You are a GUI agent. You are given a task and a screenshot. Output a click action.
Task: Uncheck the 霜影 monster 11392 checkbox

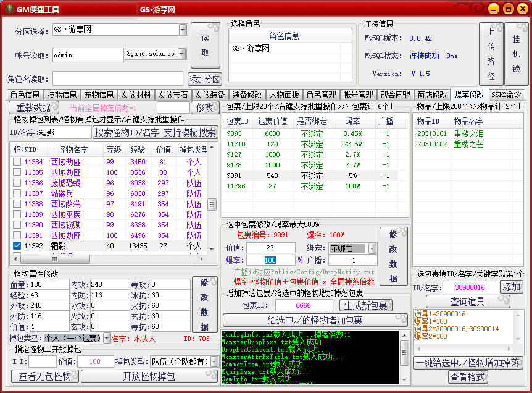17,246
